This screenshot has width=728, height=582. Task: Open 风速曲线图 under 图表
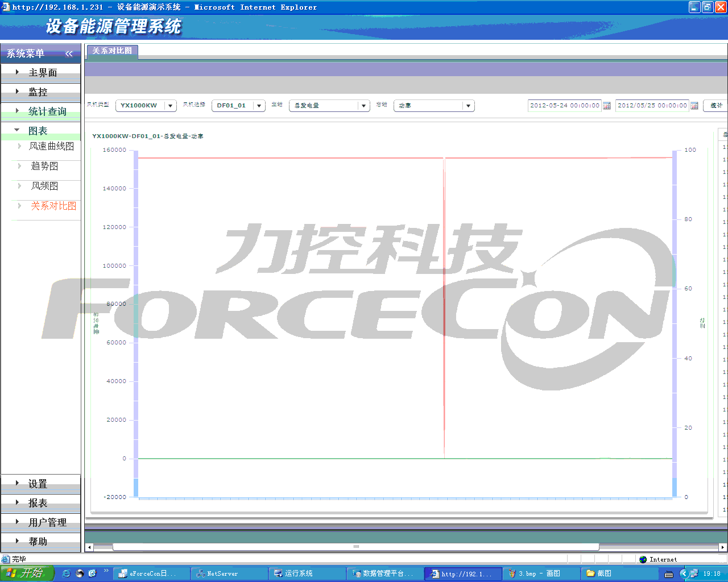tap(52, 146)
